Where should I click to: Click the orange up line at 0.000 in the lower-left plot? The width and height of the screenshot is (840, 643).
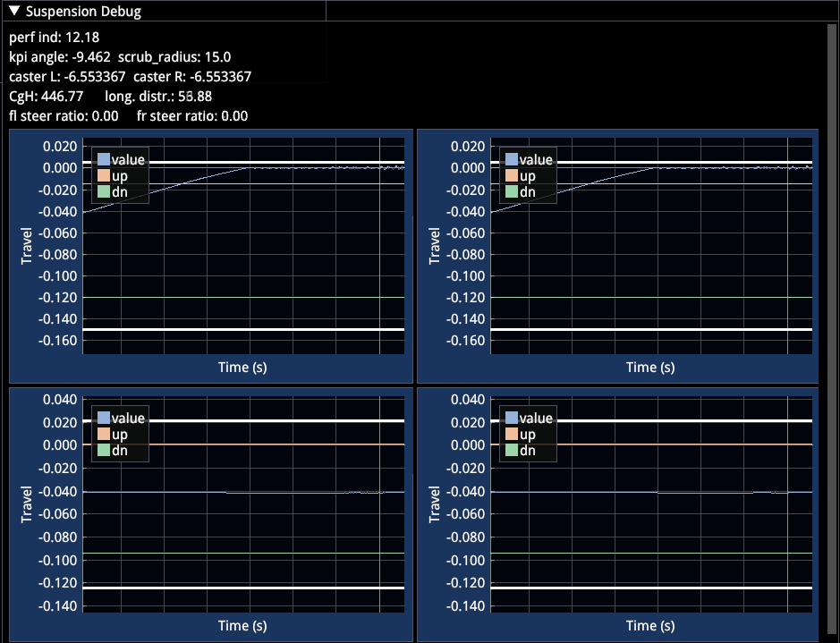point(243,444)
